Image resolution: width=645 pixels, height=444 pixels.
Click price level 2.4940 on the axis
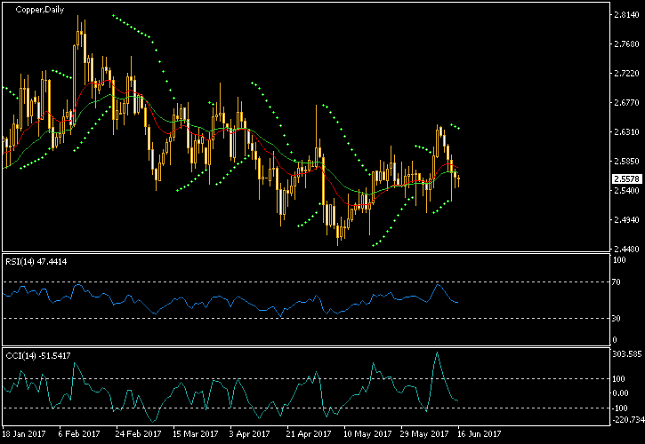pos(626,220)
